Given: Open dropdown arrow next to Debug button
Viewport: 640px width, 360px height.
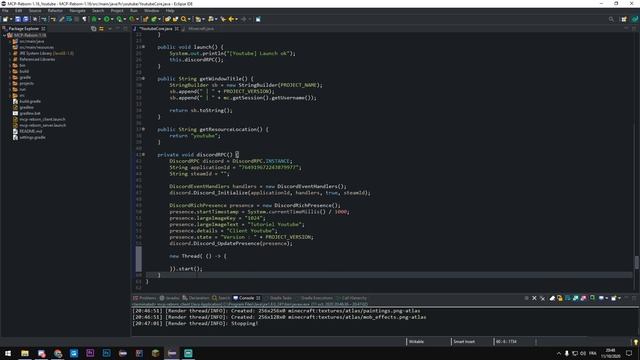Looking at the screenshot, I should (x=100, y=19).
